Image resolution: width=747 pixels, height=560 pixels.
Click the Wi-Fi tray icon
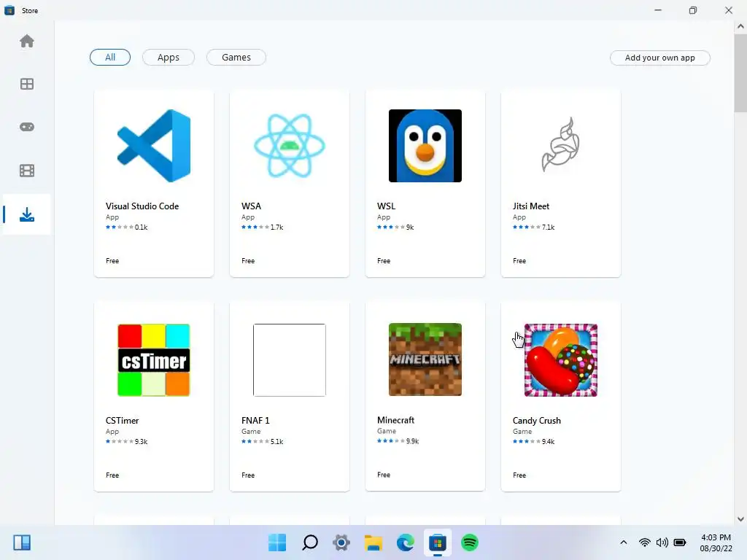[x=645, y=542]
